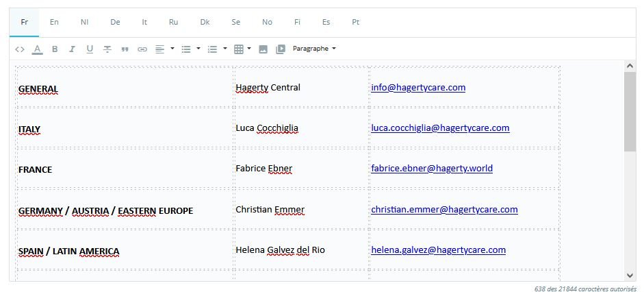Open info@hagertycare.com email link
This screenshot has width=644, height=292.
pyautogui.click(x=418, y=88)
